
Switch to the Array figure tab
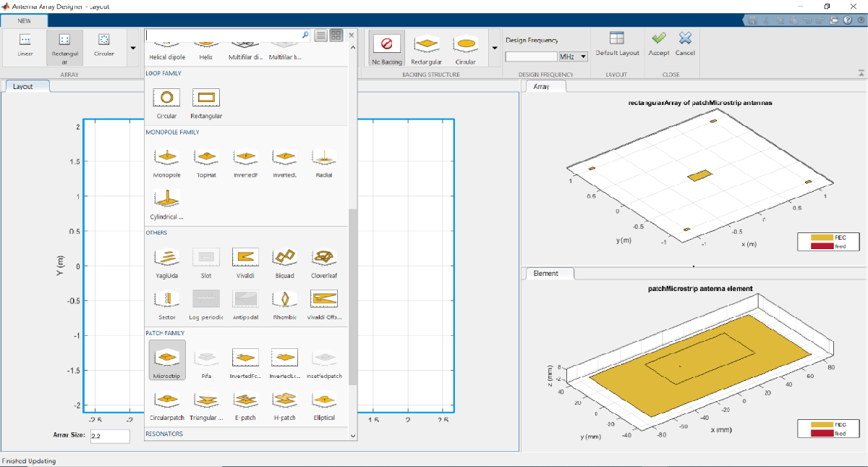tap(545, 87)
